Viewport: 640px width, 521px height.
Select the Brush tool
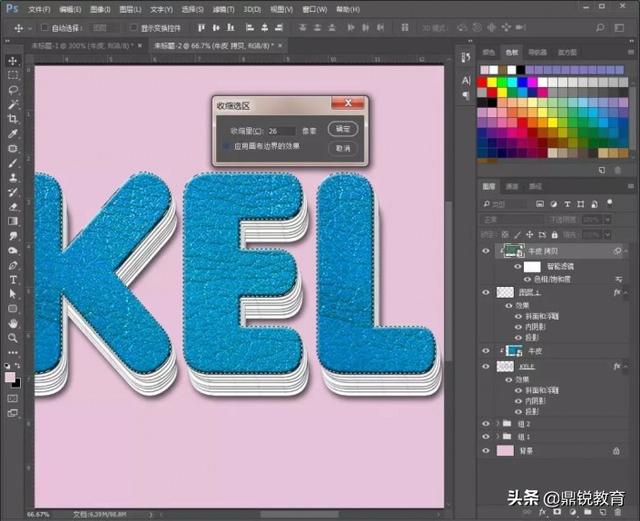pyautogui.click(x=13, y=163)
